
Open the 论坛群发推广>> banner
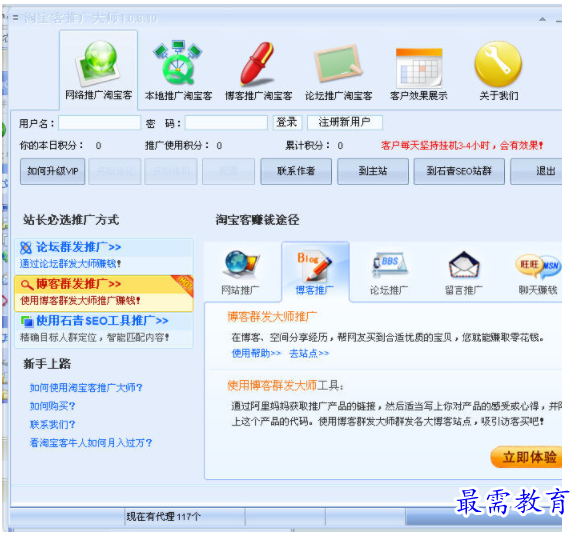pos(104,255)
